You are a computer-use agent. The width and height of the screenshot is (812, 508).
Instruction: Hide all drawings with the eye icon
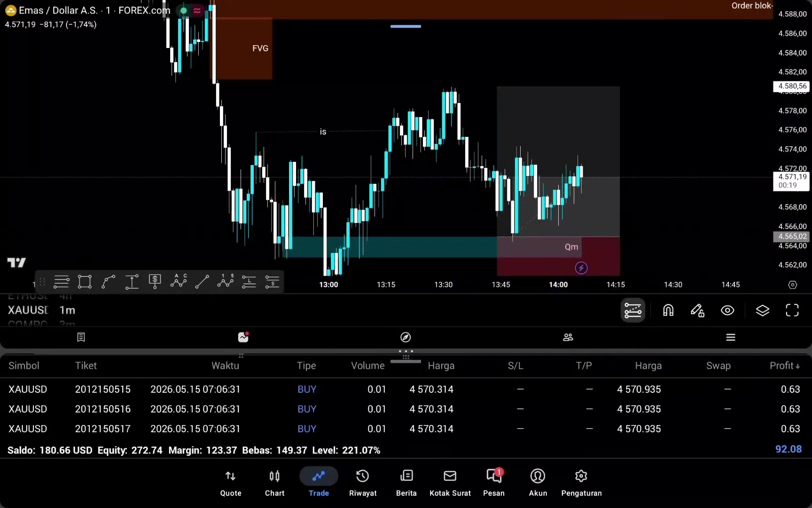[x=727, y=310]
